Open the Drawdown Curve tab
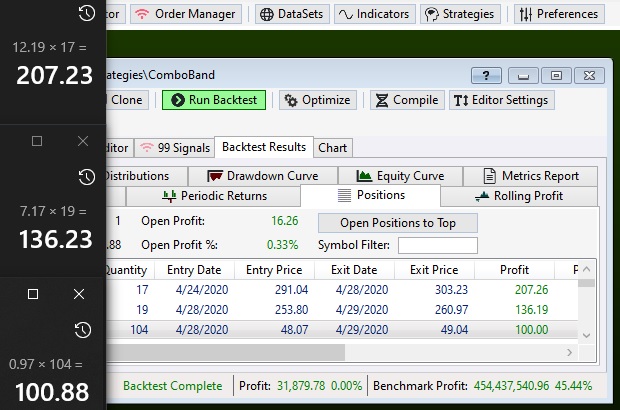620x410 pixels. pyautogui.click(x=262, y=176)
